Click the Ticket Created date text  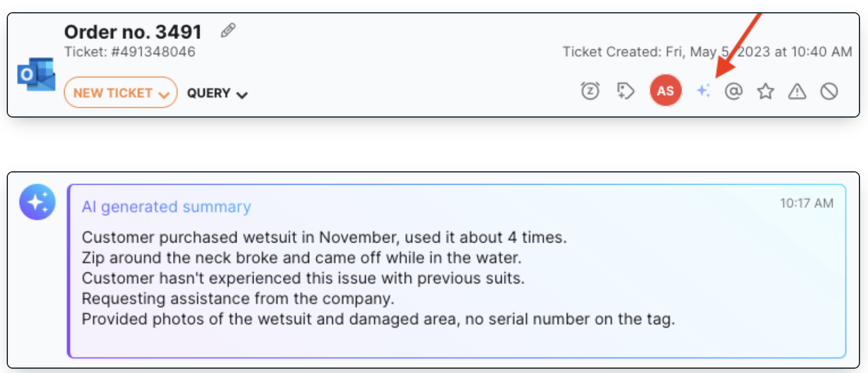click(x=707, y=52)
